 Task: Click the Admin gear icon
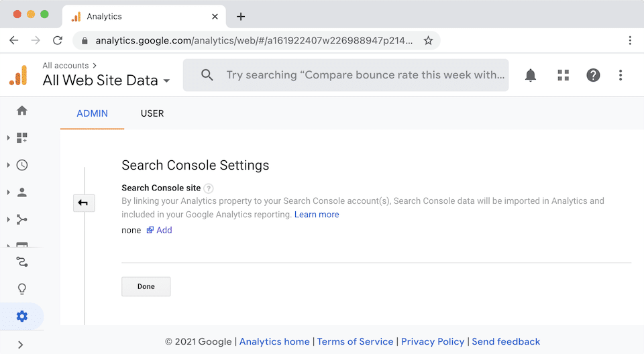click(x=22, y=316)
